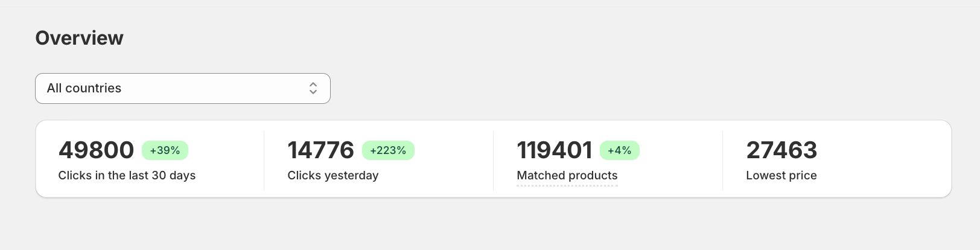Select the 'All countries' text in selector

click(84, 88)
